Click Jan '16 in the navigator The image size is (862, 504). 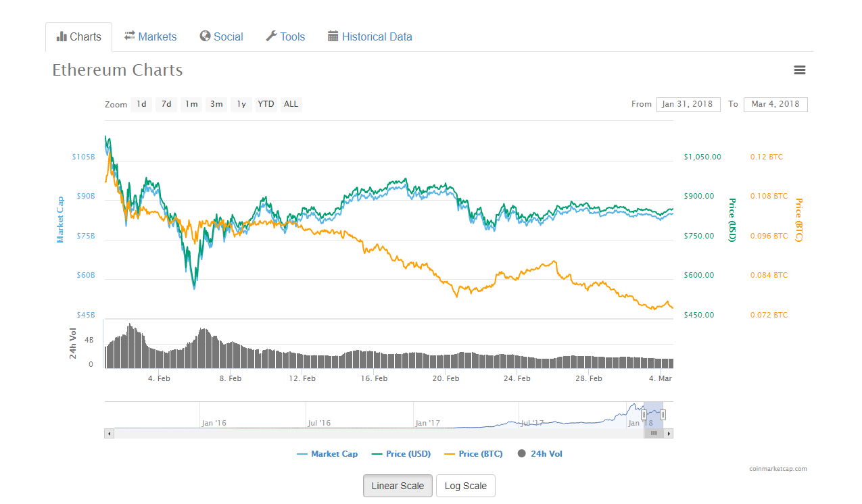(214, 423)
